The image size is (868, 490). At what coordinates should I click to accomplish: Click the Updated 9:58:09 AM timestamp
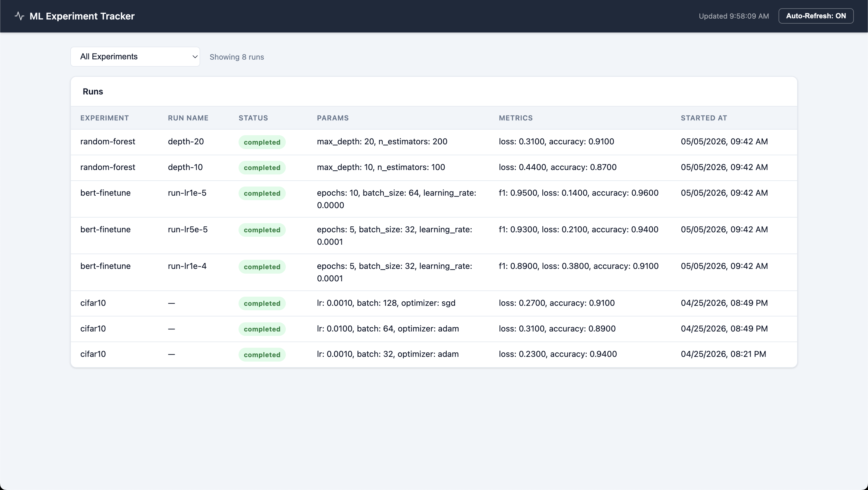(734, 16)
